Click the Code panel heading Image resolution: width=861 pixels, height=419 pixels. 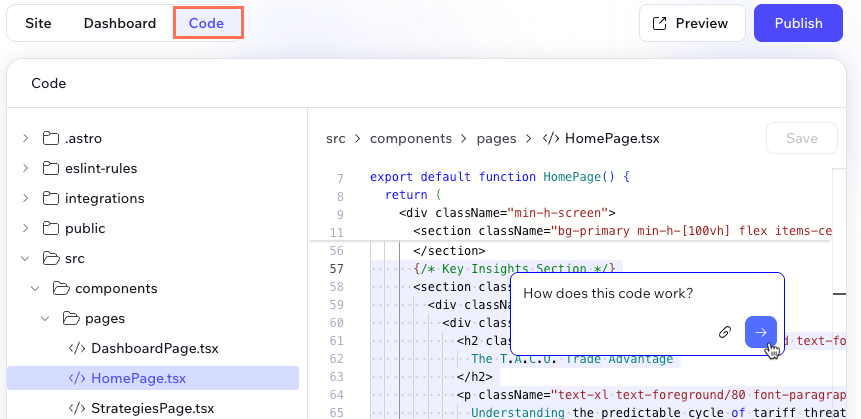pyautogui.click(x=49, y=83)
